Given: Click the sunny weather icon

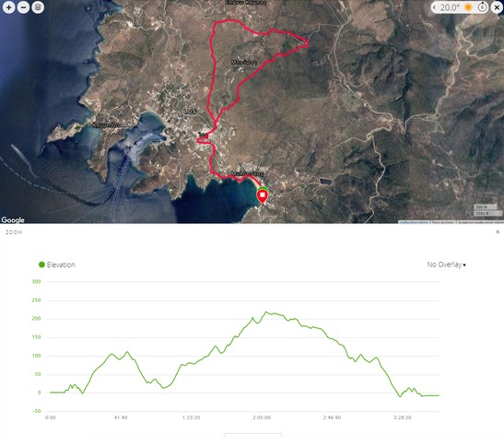Looking at the screenshot, I should coord(468,7).
